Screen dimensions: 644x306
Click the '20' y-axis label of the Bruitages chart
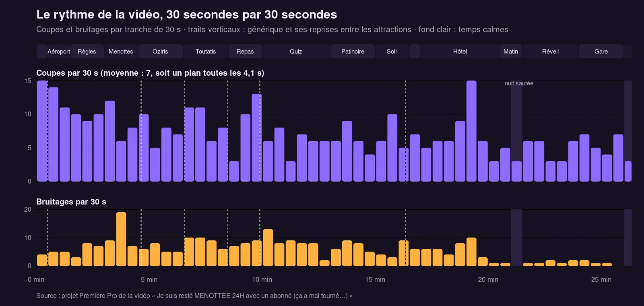[x=28, y=209]
